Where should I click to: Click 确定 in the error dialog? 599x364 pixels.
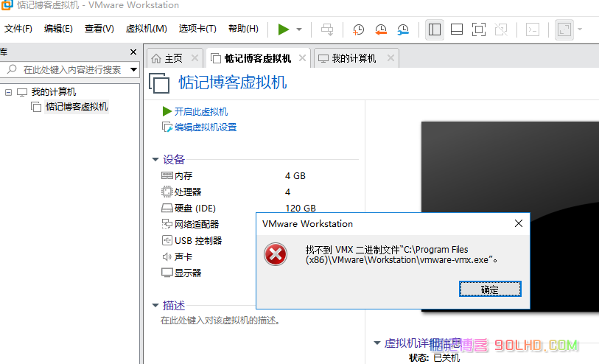pyautogui.click(x=490, y=289)
